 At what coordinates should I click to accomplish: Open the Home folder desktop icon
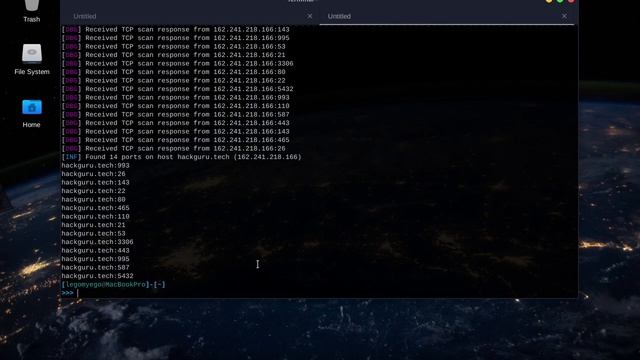31,113
